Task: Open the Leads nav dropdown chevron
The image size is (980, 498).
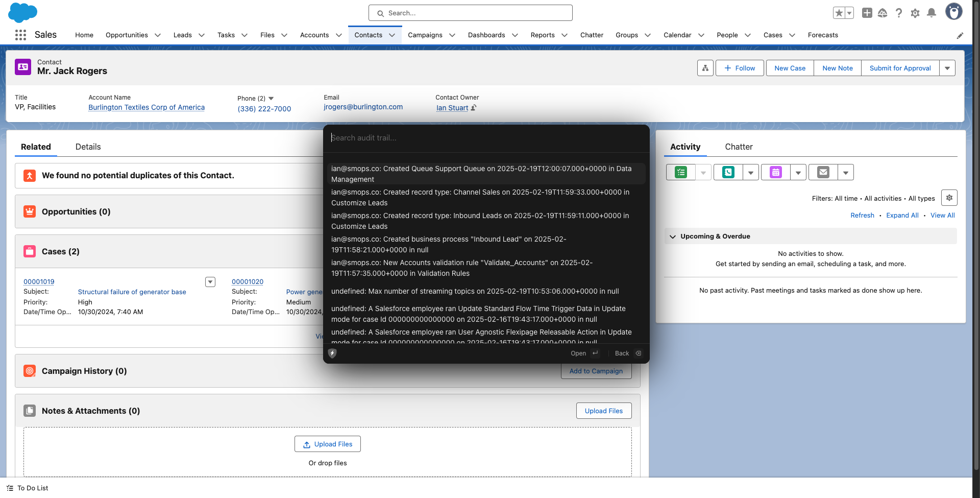Action: (202, 35)
